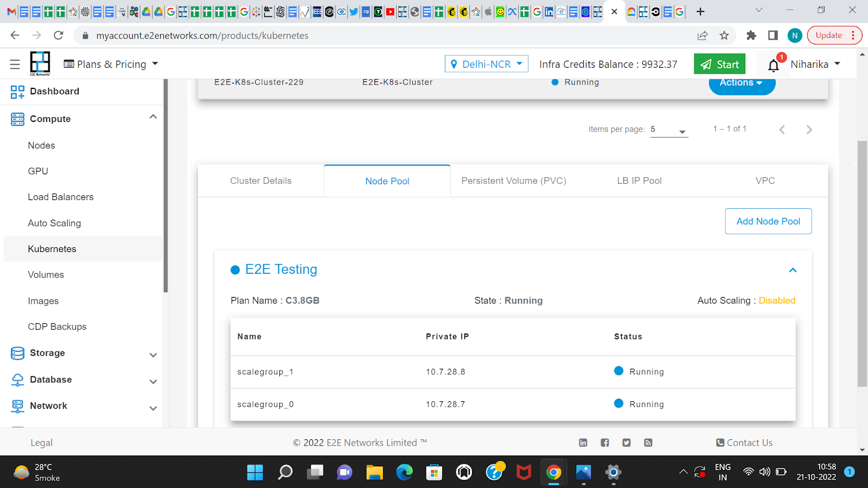Open the notifications bell
The image size is (868, 488).
click(774, 66)
